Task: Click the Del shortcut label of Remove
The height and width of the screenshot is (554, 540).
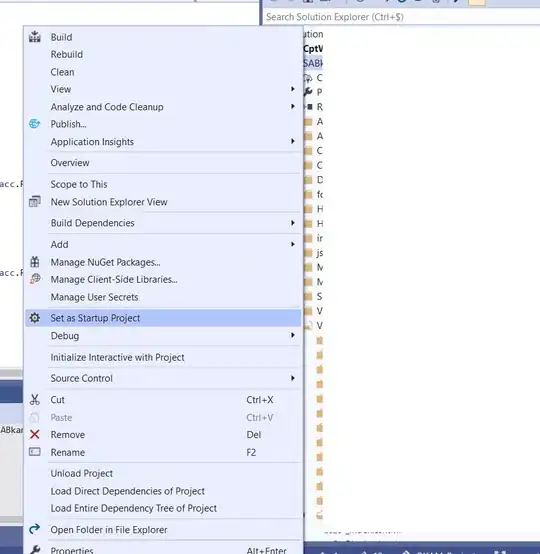Action: tap(254, 435)
